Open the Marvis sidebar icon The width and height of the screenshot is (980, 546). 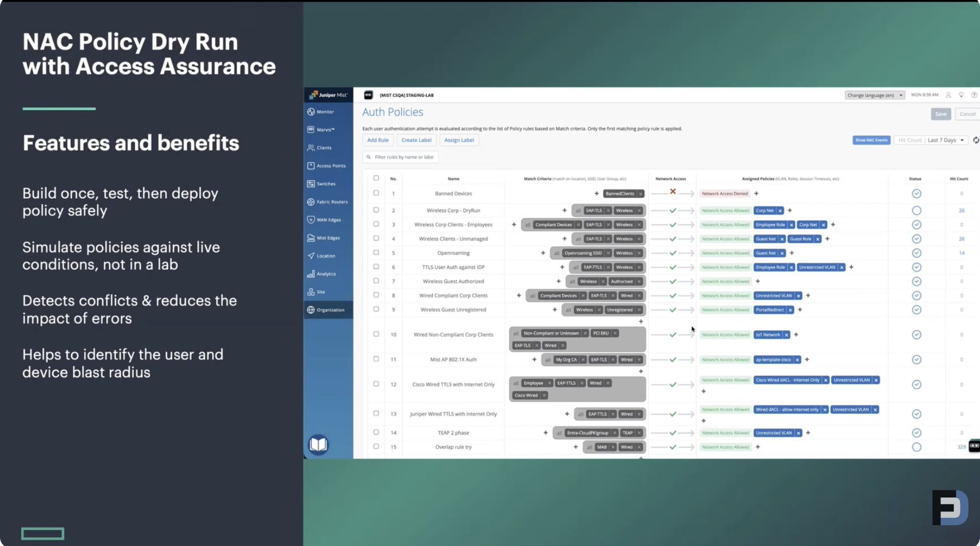(x=311, y=130)
